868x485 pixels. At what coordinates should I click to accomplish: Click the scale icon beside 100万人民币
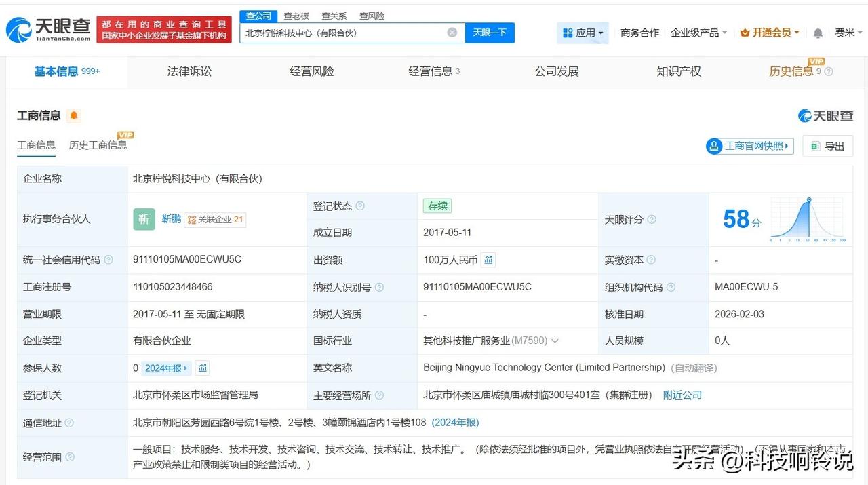point(488,260)
